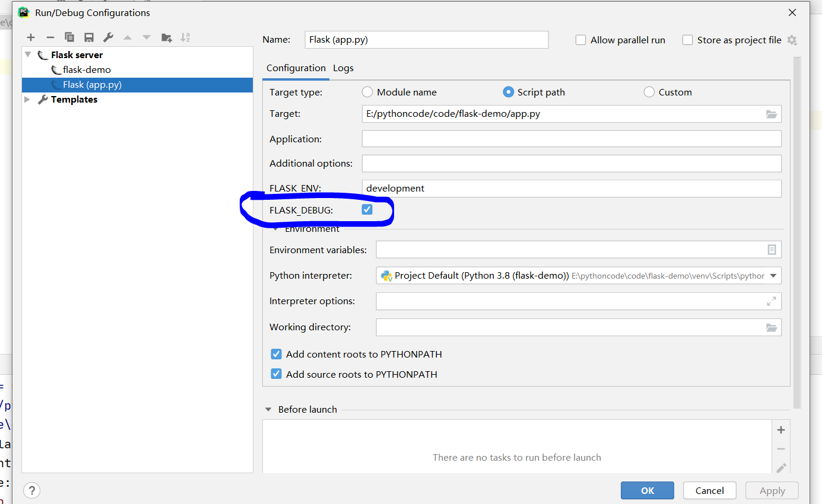Viewport: 822px width, 504px height.
Task: Select Custom target type
Action: (x=649, y=92)
